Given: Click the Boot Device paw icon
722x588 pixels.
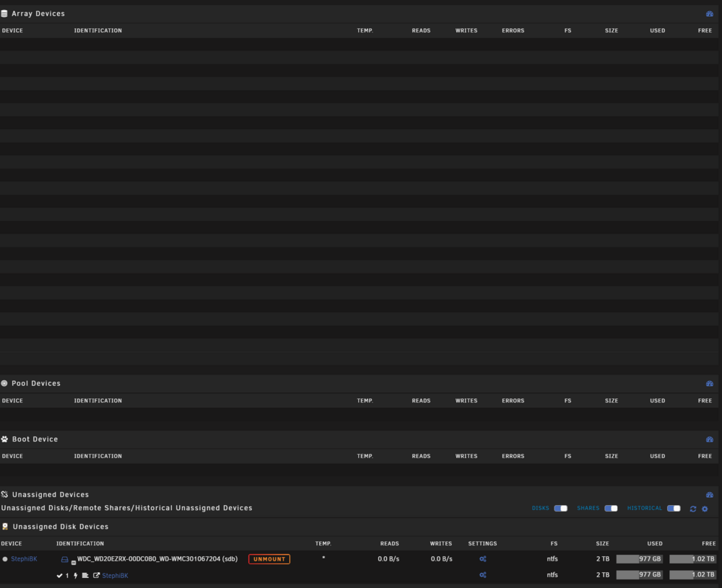Looking at the screenshot, I should pyautogui.click(x=4, y=439).
